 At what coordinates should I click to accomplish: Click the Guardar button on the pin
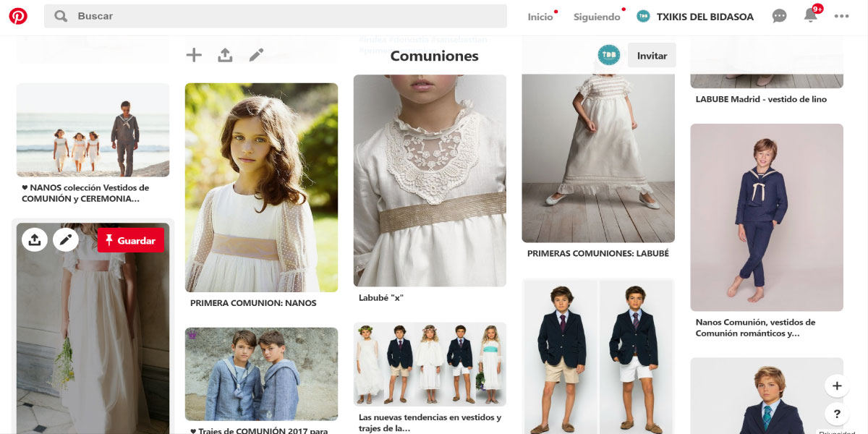pyautogui.click(x=131, y=240)
